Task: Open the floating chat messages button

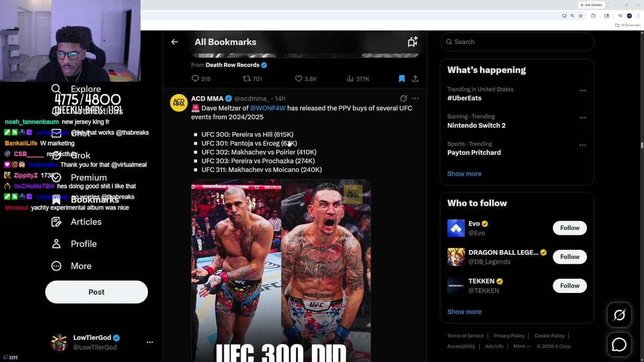Action: (619, 344)
